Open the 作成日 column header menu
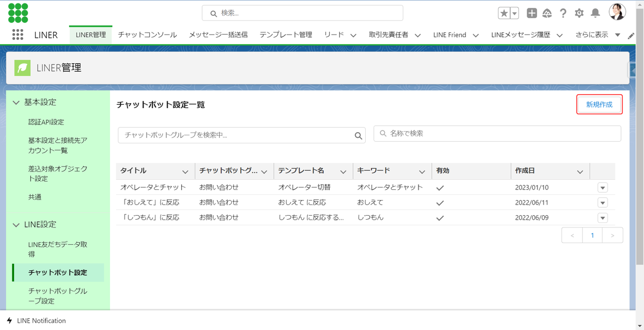This screenshot has height=330, width=644. [580, 171]
